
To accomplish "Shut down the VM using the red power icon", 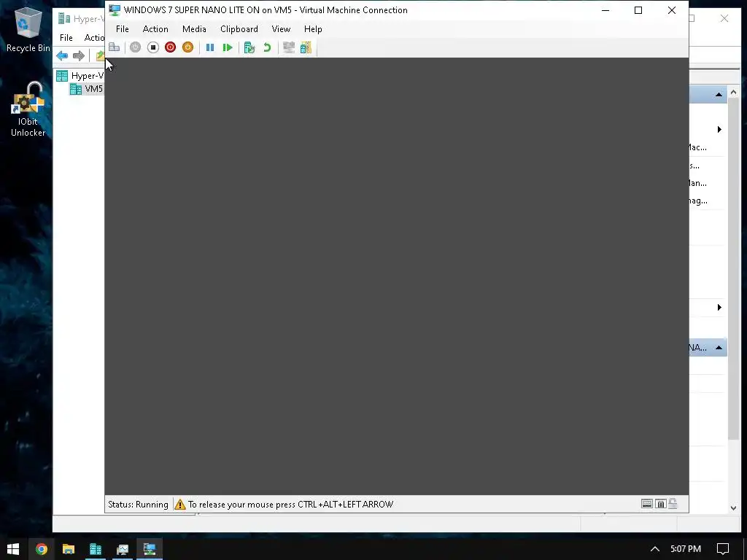I will pos(170,47).
